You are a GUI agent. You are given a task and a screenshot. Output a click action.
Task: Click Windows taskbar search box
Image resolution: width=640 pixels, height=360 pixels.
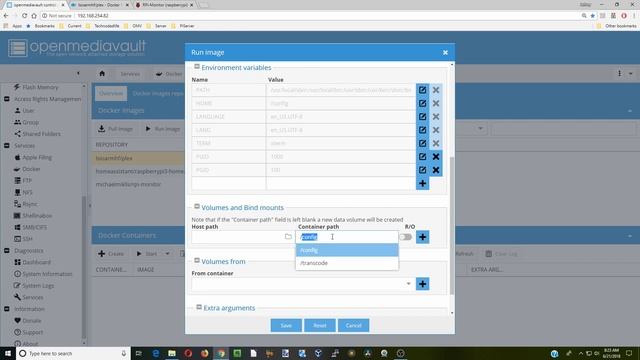(x=73, y=353)
